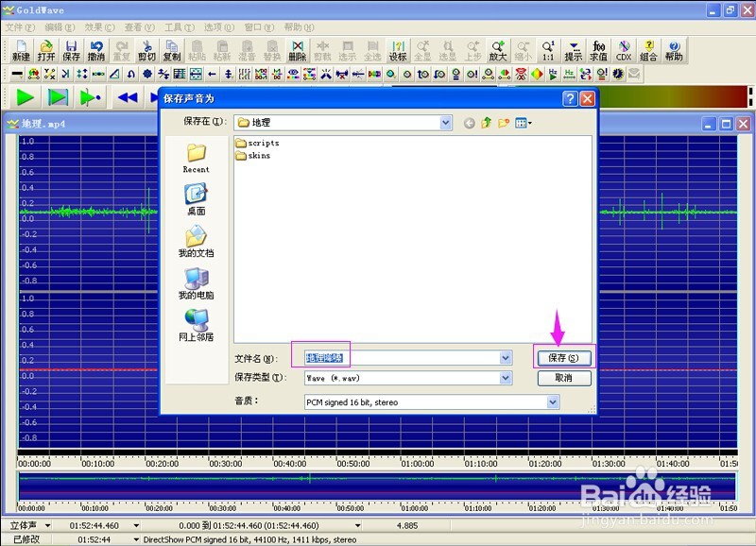Click the 求值 f(x) expression evaluator icon
The width and height of the screenshot is (756, 546).
598,51
